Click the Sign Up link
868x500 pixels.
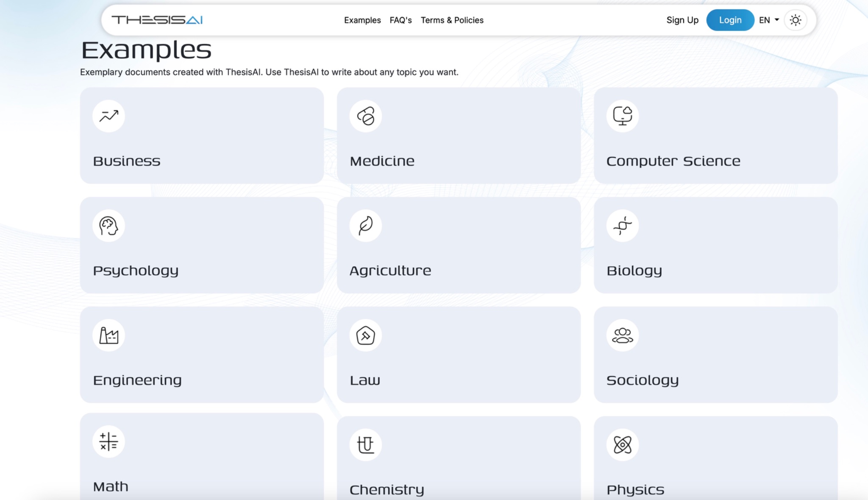pos(682,20)
